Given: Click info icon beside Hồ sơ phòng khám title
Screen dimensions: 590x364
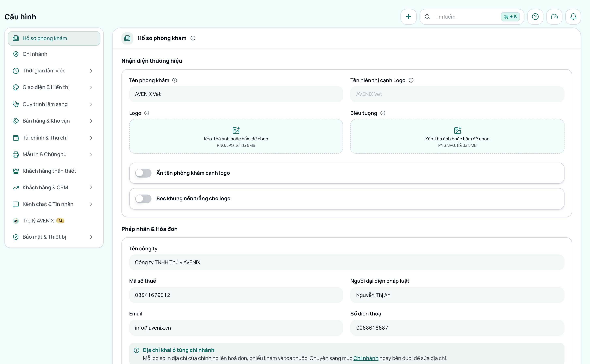Looking at the screenshot, I should [x=193, y=38].
